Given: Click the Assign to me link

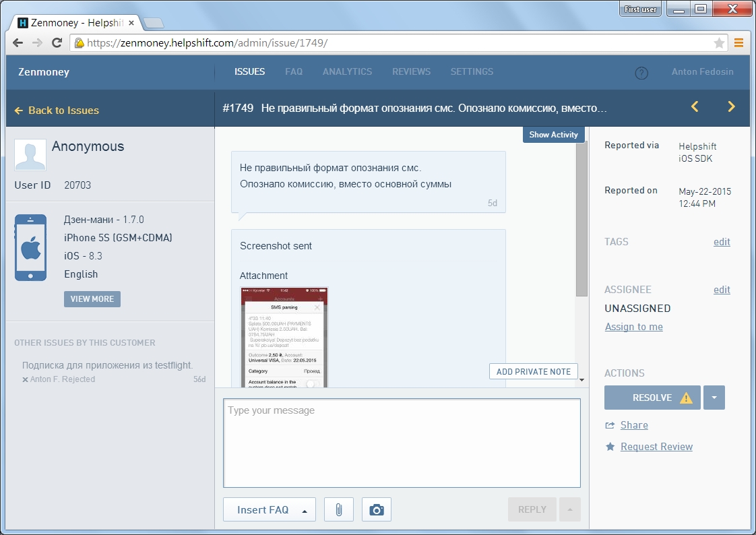Looking at the screenshot, I should tap(633, 327).
